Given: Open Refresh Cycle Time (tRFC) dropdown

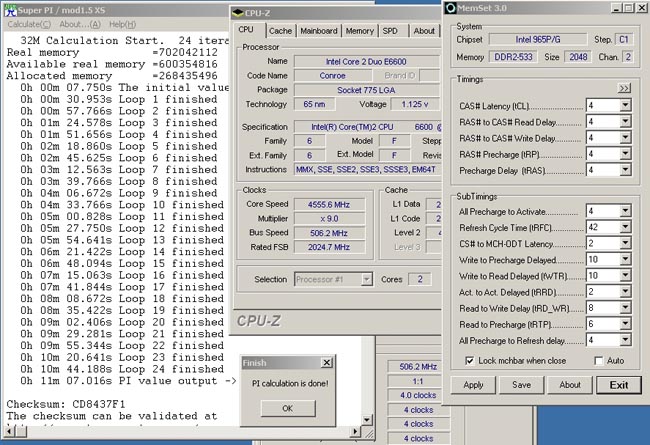Looking at the screenshot, I should pyautogui.click(x=625, y=227).
